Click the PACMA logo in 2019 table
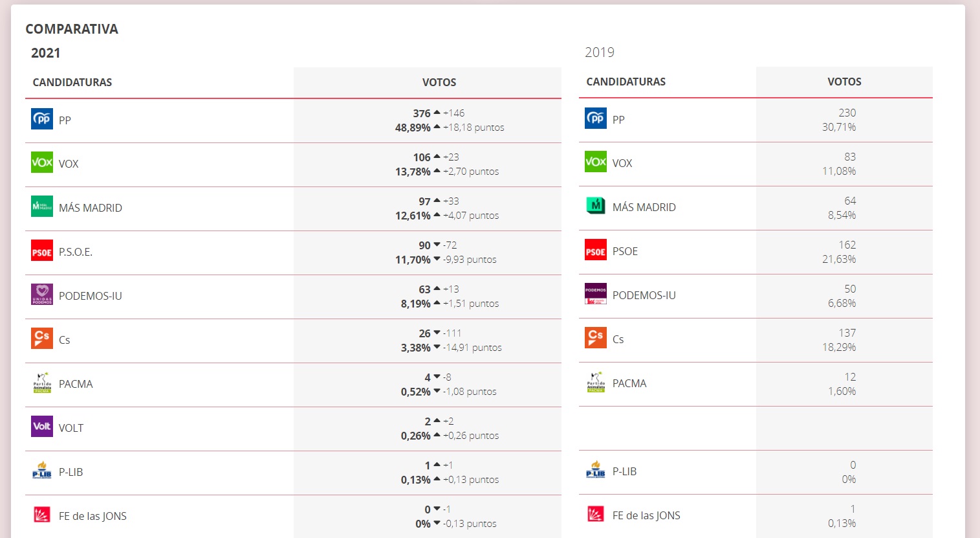Viewport: 980px width, 538px height. coord(596,382)
